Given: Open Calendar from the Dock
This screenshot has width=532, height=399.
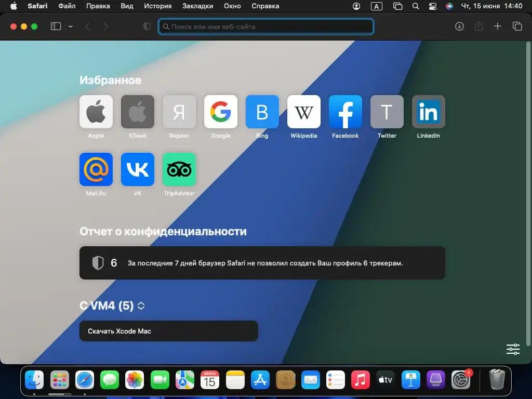Looking at the screenshot, I should pos(210,380).
